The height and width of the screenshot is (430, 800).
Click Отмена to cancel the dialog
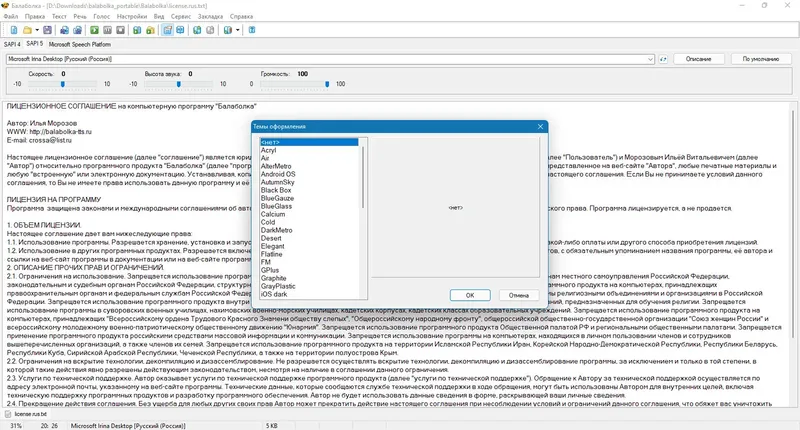coord(518,295)
